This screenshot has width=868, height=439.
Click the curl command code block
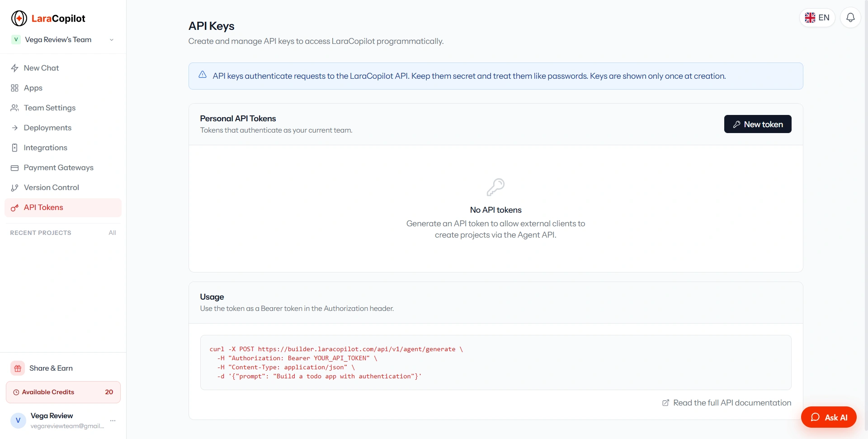click(495, 363)
